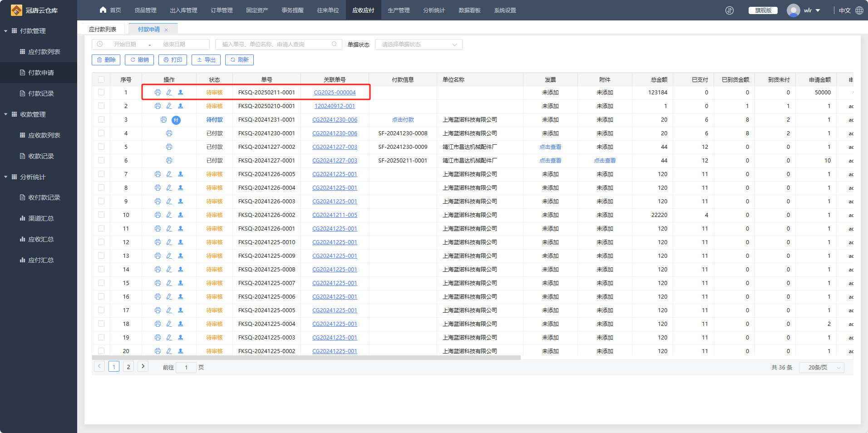This screenshot has height=433, width=868.
Task: Click print icon in row FKSQ-20241225-0002
Action: pos(158,351)
